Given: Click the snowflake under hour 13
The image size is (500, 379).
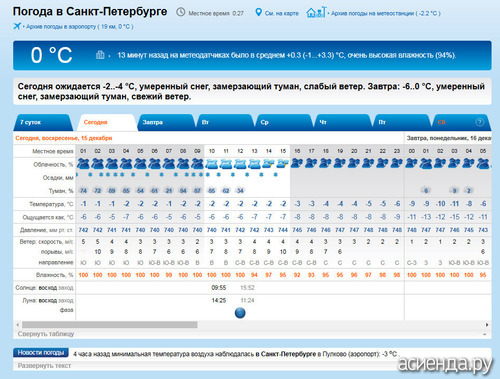Looking at the screenshot, I should click(x=247, y=174).
